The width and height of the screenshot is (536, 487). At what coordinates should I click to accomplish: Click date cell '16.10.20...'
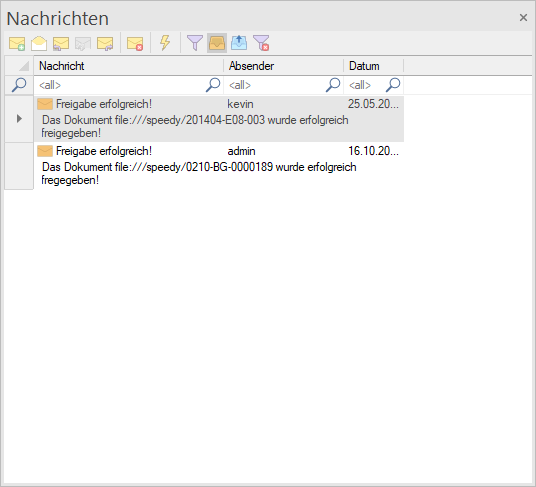(x=373, y=151)
